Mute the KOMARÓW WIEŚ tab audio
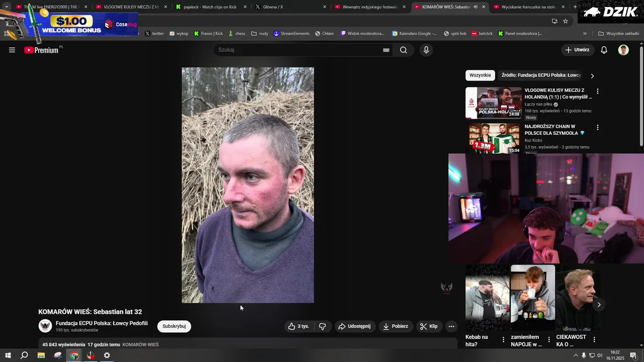Image resolution: width=644 pixels, height=362 pixels. point(475,7)
